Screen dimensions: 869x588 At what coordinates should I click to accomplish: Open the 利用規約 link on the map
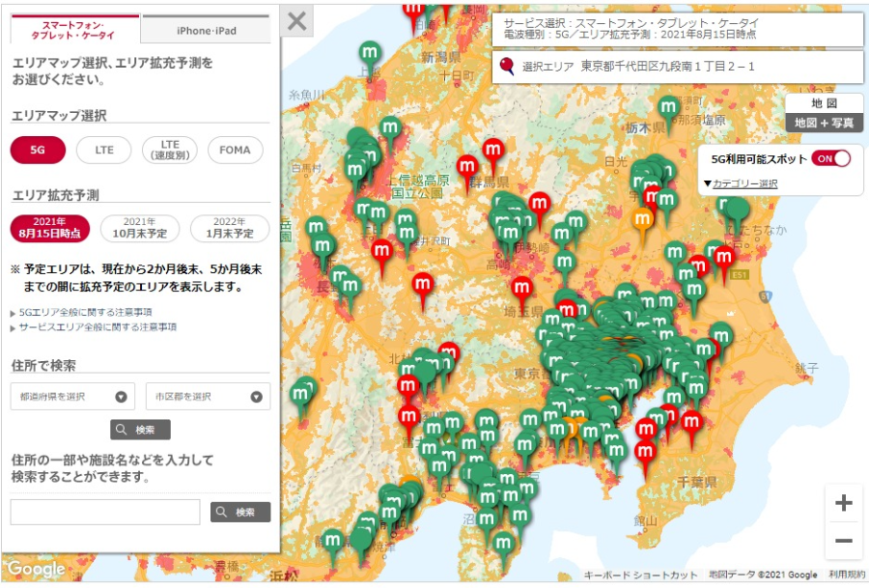tap(846, 574)
